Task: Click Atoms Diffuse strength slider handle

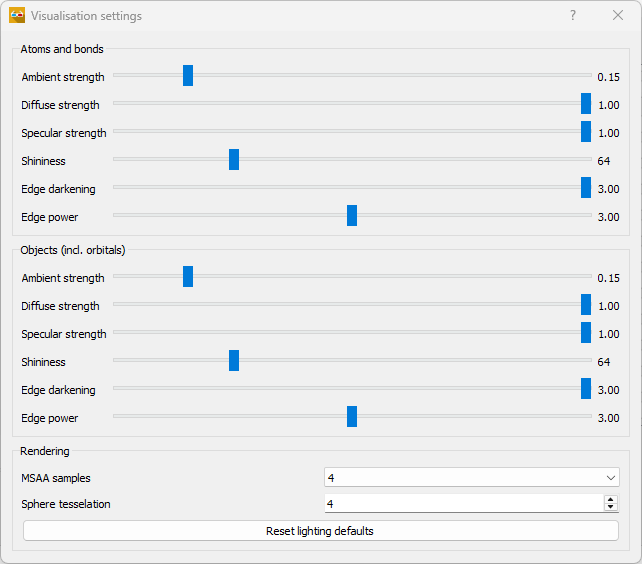Action: [x=586, y=104]
